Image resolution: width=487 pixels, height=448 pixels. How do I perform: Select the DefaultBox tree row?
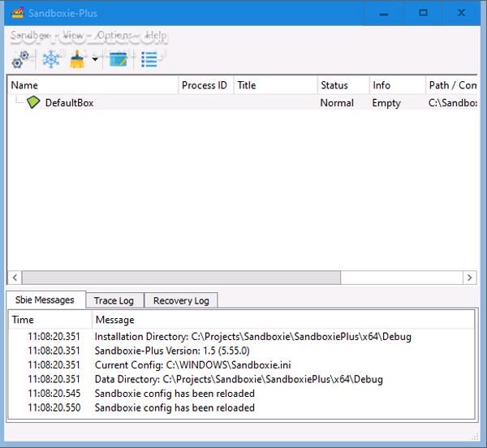(x=69, y=103)
